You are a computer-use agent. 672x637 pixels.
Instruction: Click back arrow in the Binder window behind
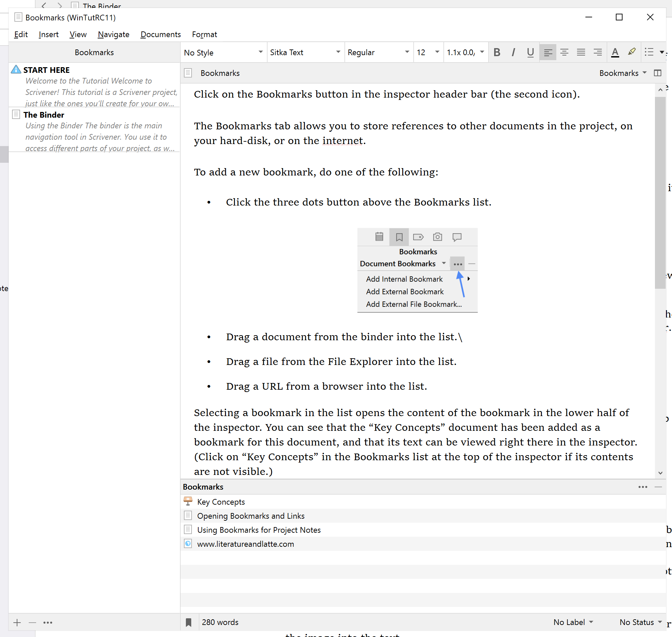pyautogui.click(x=44, y=5)
